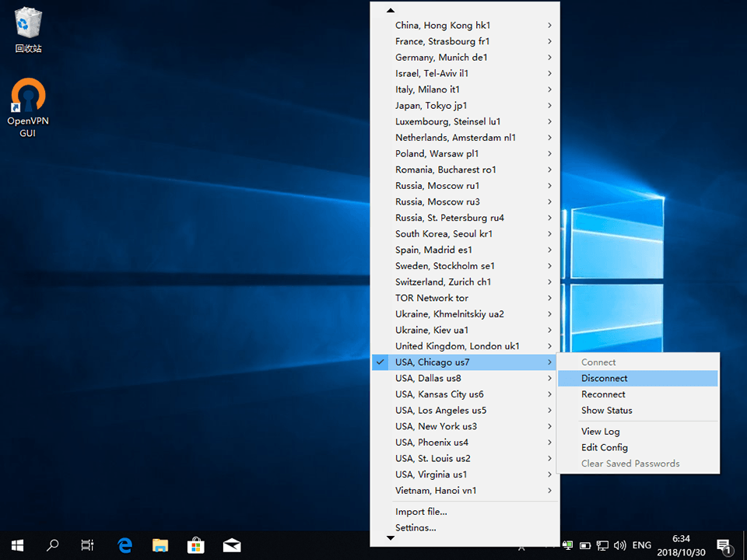Viewport: 747px width, 560px height.
Task: Select Romania, Bucharest ro1 entry
Action: pyautogui.click(x=465, y=170)
